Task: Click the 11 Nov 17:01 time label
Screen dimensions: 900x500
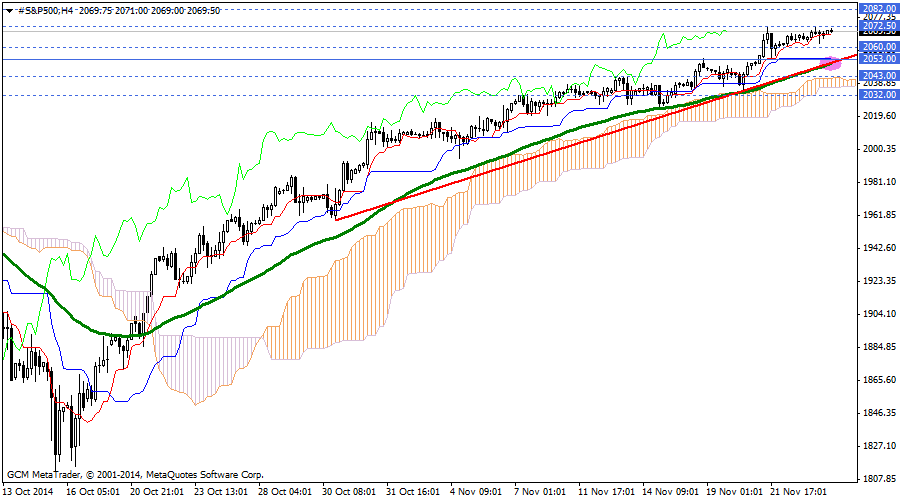Action: point(606,492)
